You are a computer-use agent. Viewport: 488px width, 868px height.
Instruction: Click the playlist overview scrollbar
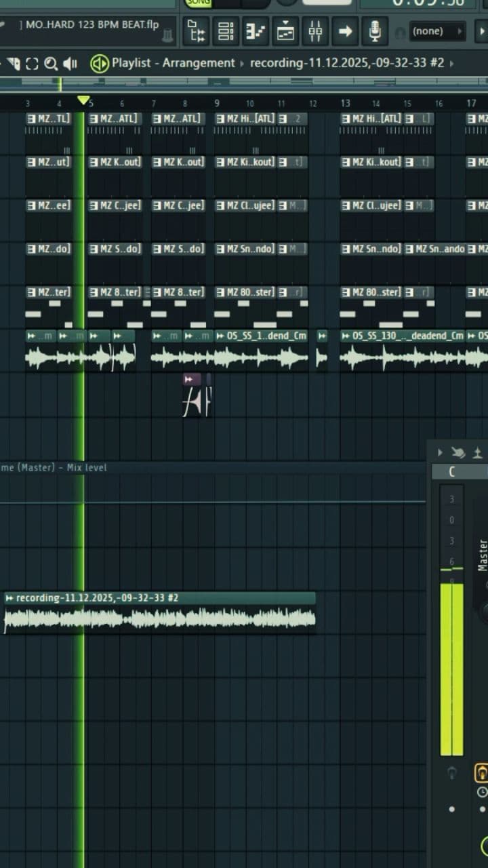point(244,83)
